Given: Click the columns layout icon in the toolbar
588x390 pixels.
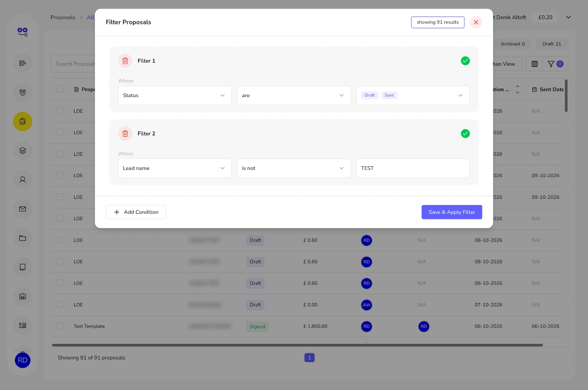Looking at the screenshot, I should point(535,64).
